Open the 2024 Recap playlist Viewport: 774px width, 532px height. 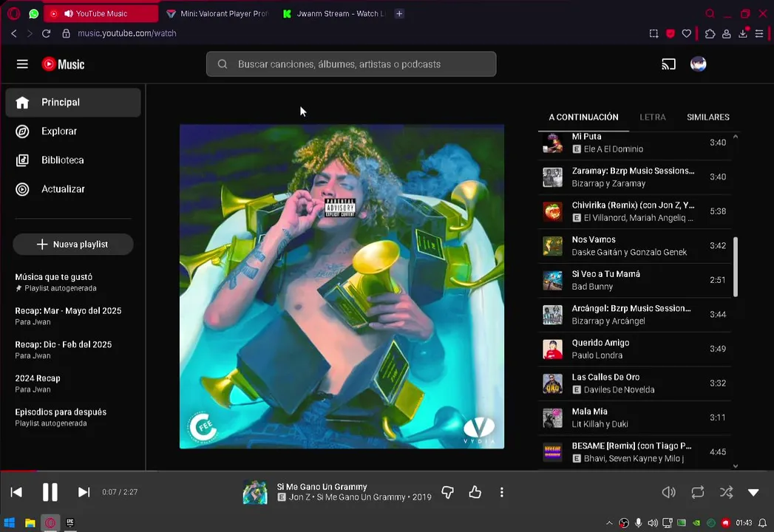73,383
